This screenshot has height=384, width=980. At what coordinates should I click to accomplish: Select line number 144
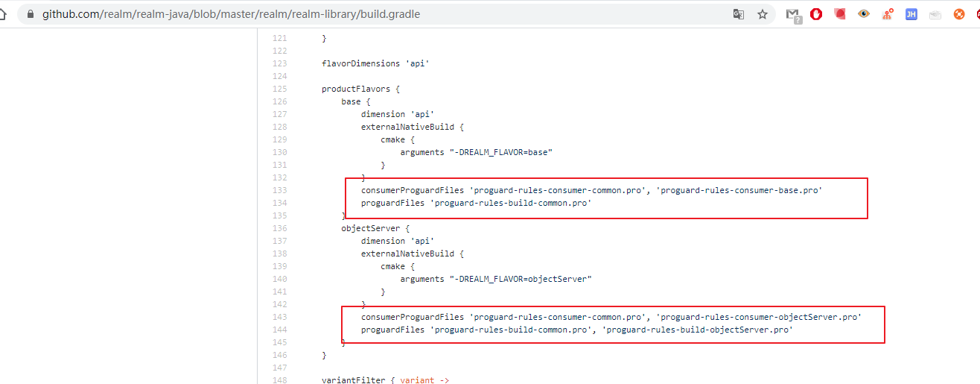tap(279, 330)
